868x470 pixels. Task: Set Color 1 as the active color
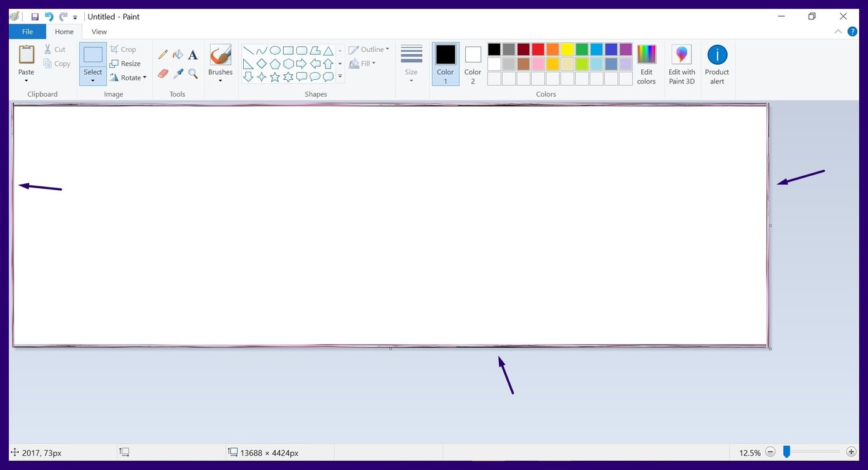pos(445,62)
